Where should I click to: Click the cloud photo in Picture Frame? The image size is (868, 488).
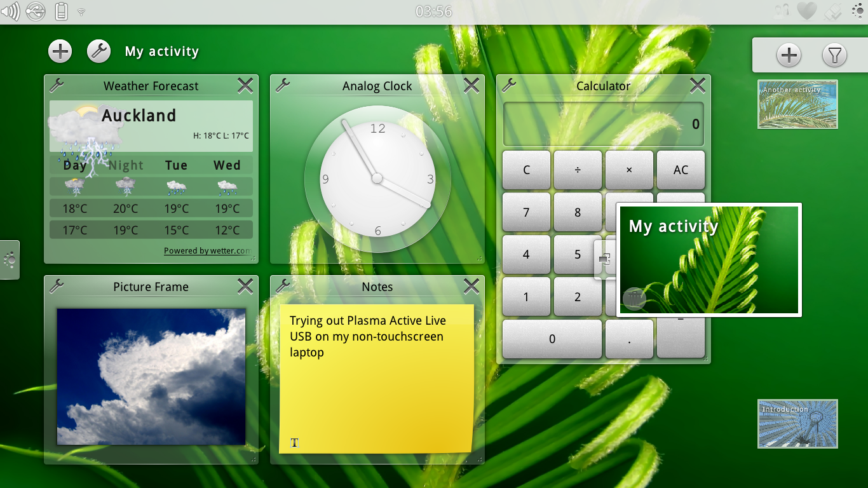[151, 377]
